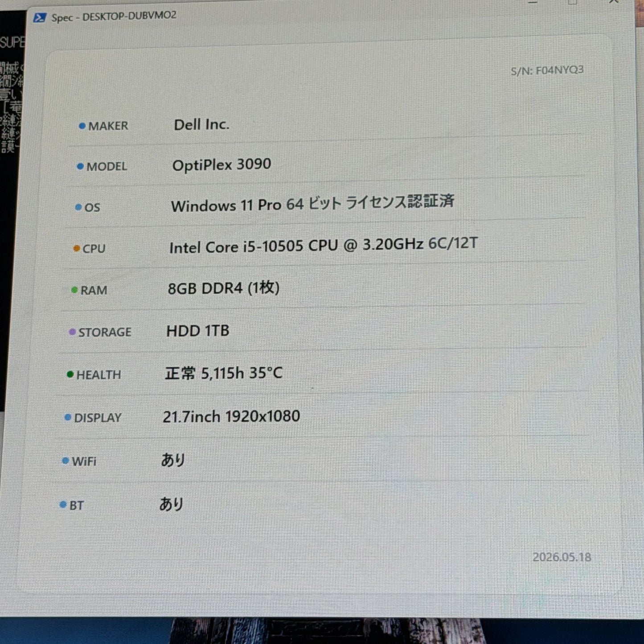Select the 'あり' value in BT row

172,504
